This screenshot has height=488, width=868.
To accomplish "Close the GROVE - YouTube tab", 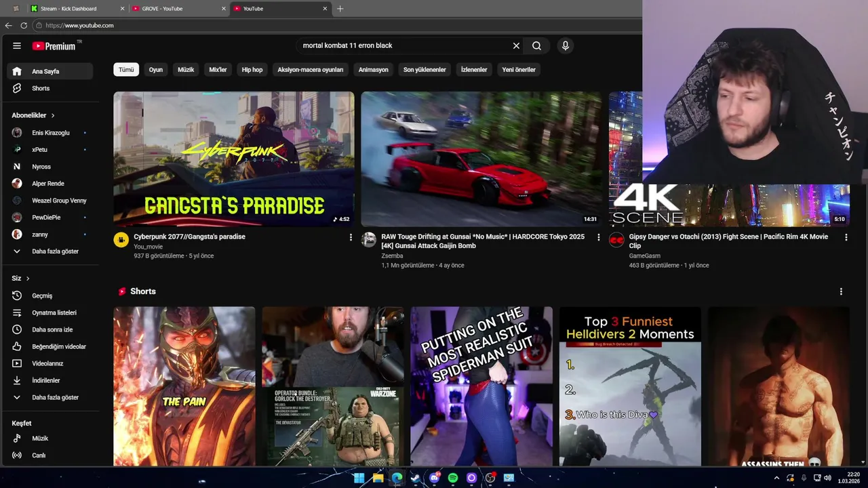I will pos(224,9).
